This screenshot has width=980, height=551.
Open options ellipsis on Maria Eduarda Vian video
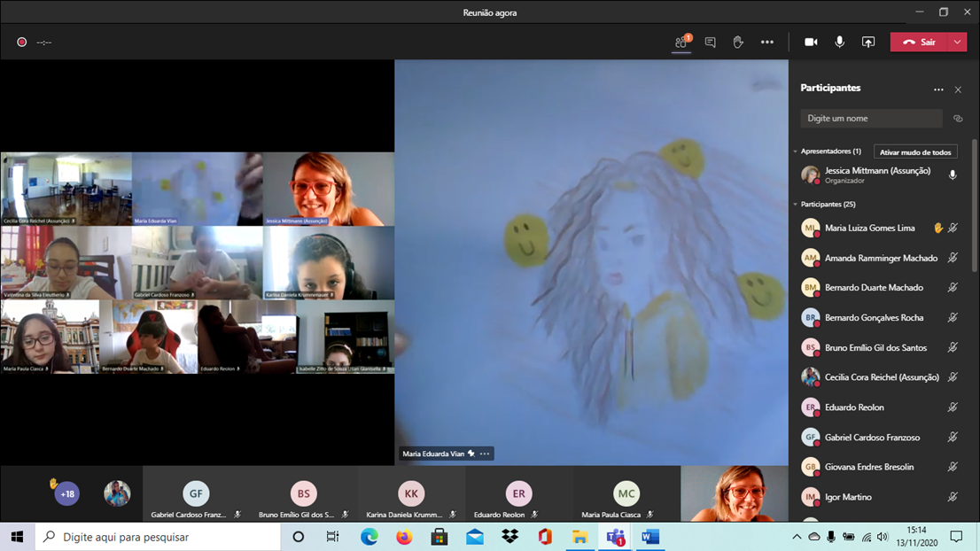point(485,454)
